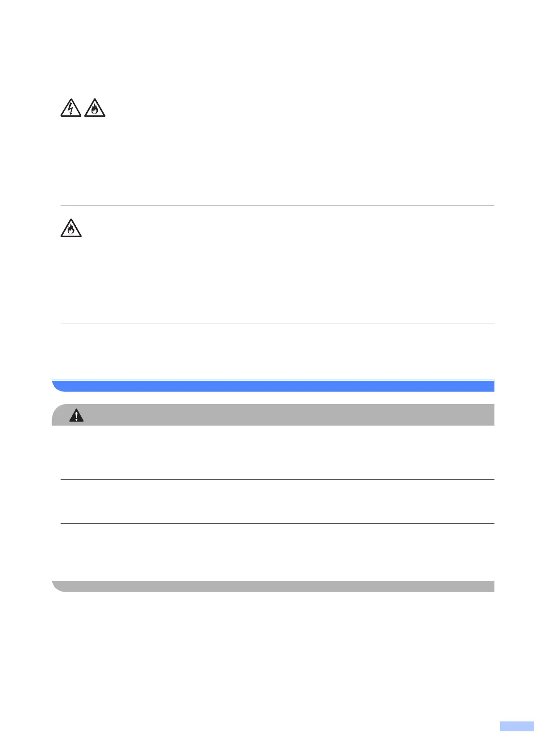Click the divider line between the two hazard sections
The height and width of the screenshot is (756, 534).
277,206
